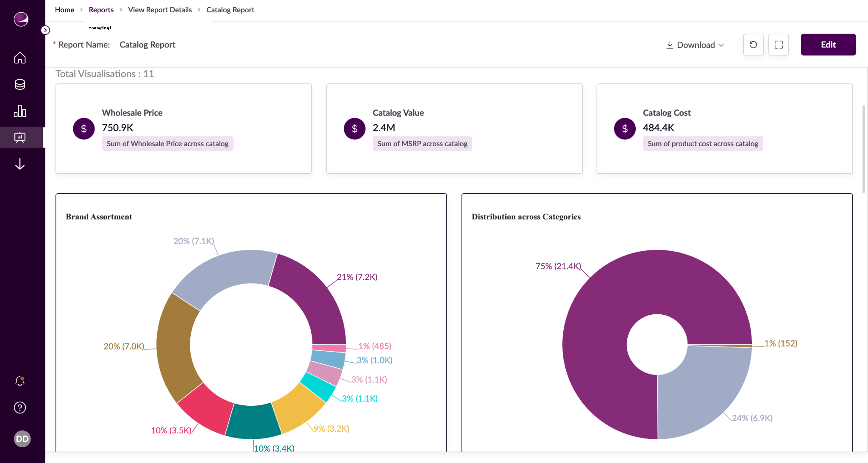Click the Edit button

click(828, 44)
